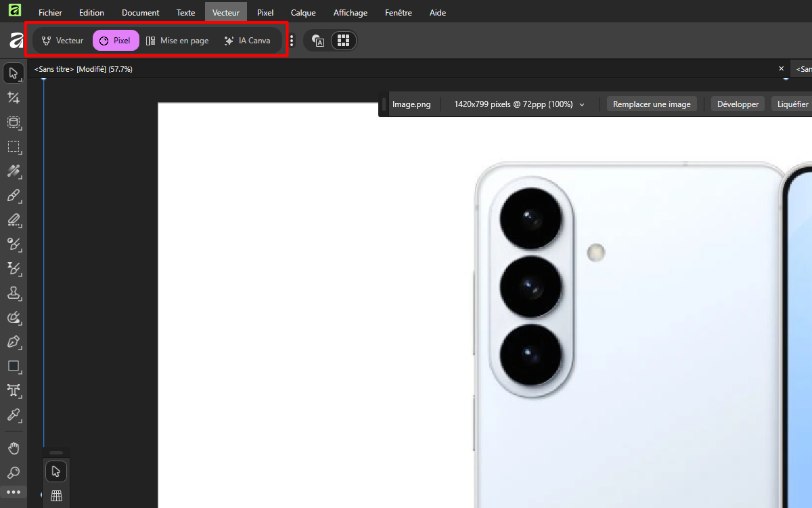Select the Zoom magnifier tool
Image resolution: width=812 pixels, height=508 pixels.
pyautogui.click(x=14, y=472)
